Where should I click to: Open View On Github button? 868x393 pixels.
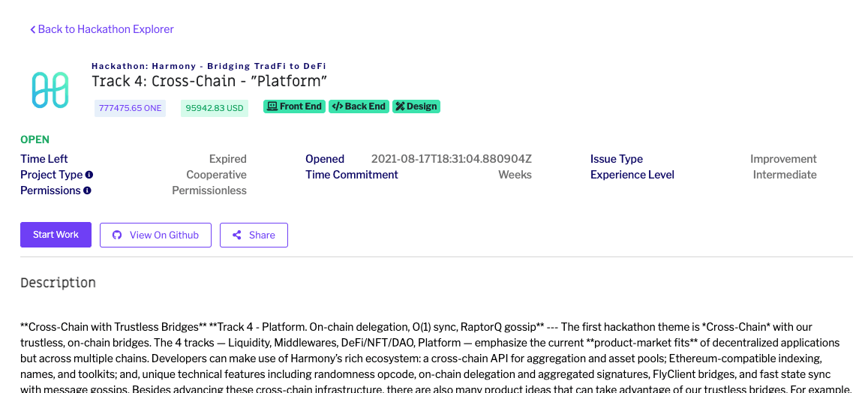click(155, 235)
